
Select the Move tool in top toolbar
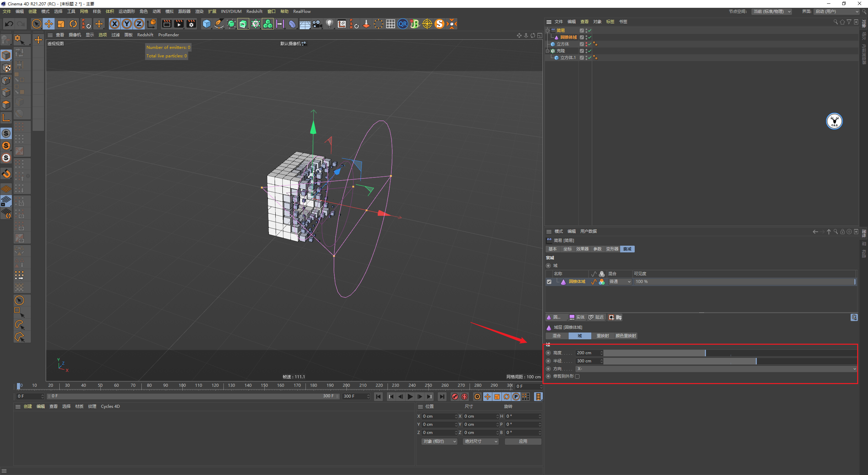(x=49, y=24)
